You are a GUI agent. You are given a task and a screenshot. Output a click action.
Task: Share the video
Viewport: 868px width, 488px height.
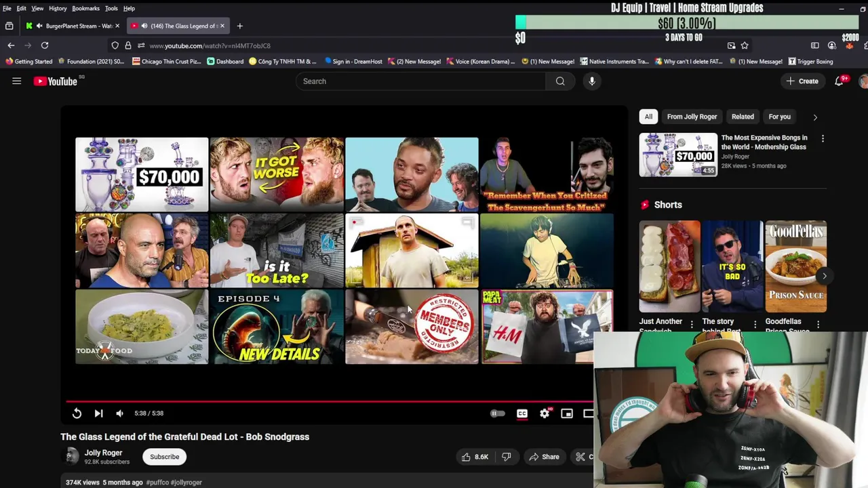[544, 457]
